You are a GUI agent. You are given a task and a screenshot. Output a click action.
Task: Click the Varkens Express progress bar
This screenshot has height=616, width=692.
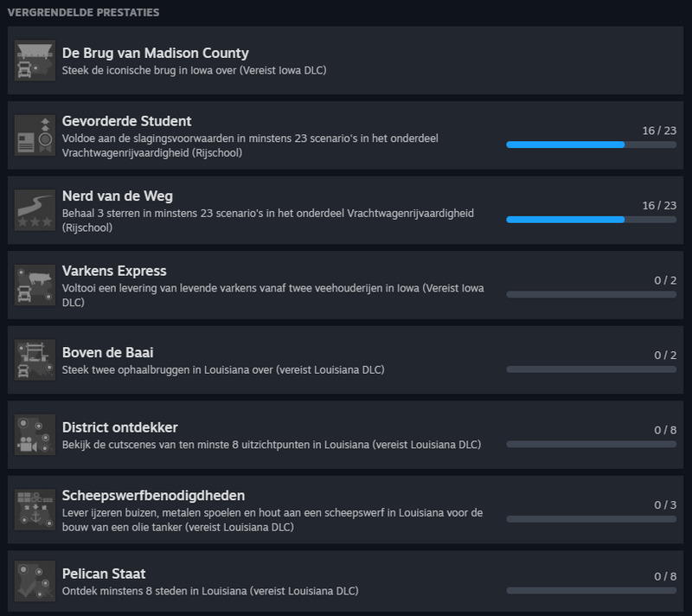[591, 294]
